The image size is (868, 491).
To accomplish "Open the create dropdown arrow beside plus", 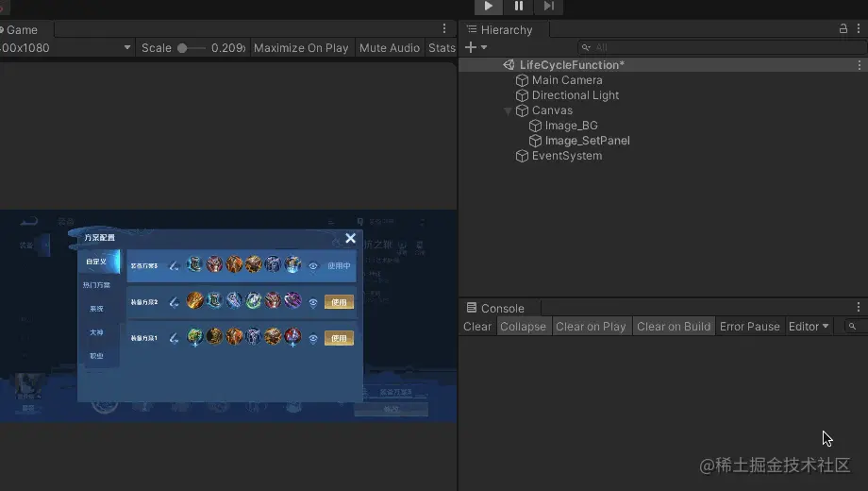I will (x=484, y=47).
